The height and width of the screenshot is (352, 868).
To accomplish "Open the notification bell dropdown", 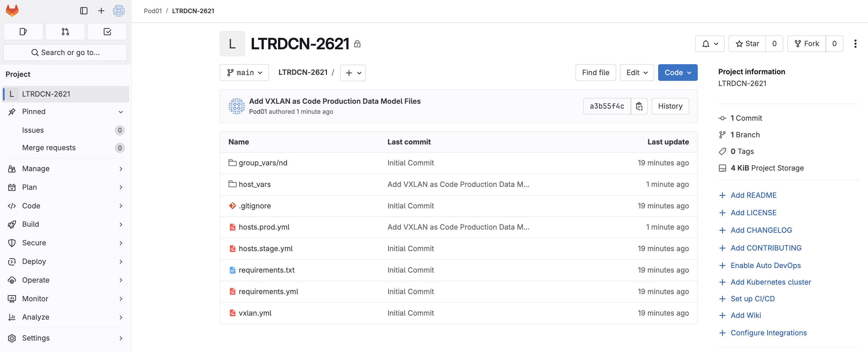I will pos(710,44).
